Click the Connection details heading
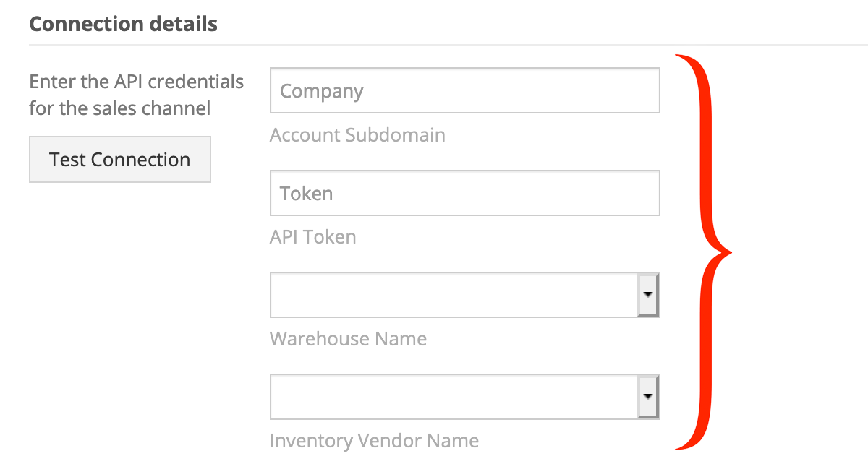 (x=124, y=24)
